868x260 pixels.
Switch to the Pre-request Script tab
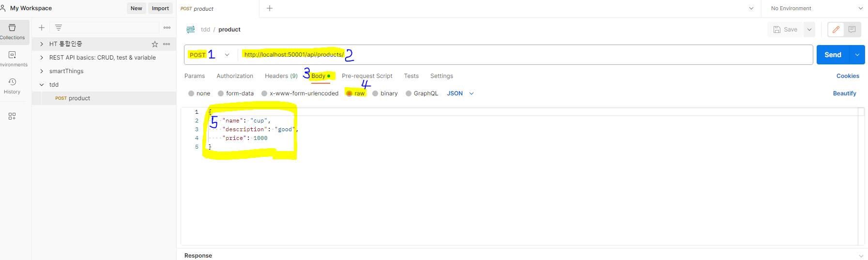tap(367, 76)
